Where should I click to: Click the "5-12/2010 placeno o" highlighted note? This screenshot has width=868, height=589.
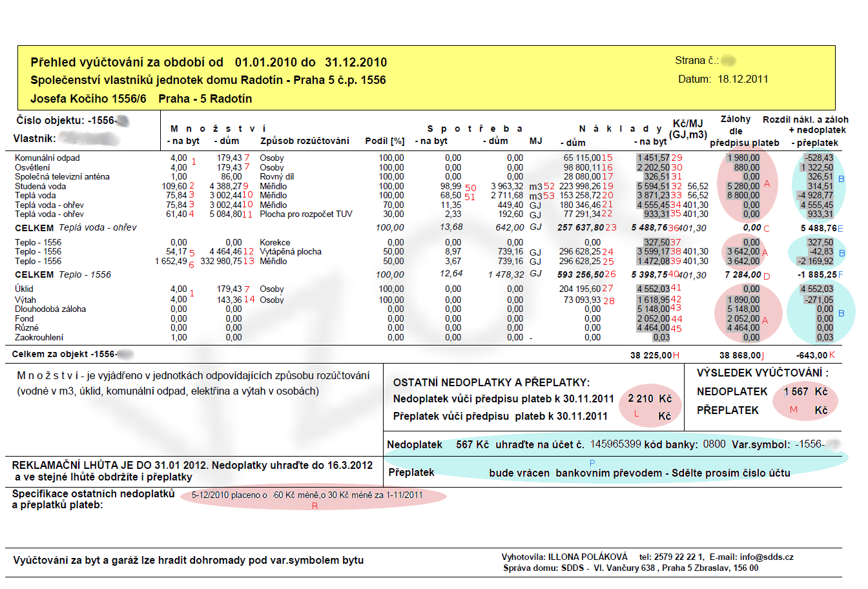pos(229,495)
